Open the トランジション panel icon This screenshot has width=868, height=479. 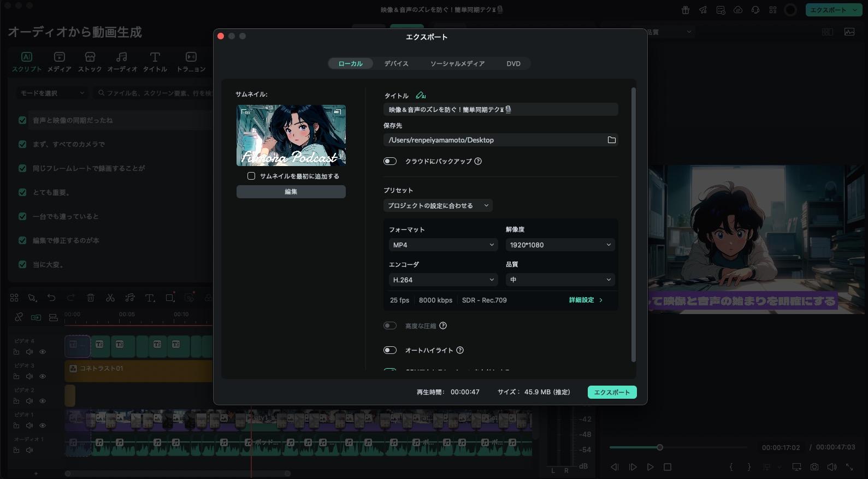[x=191, y=57]
